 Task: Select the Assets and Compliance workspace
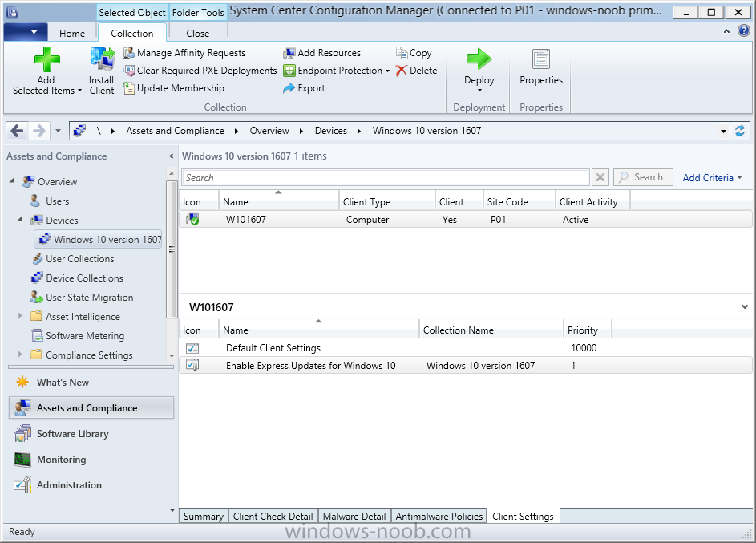(91, 408)
